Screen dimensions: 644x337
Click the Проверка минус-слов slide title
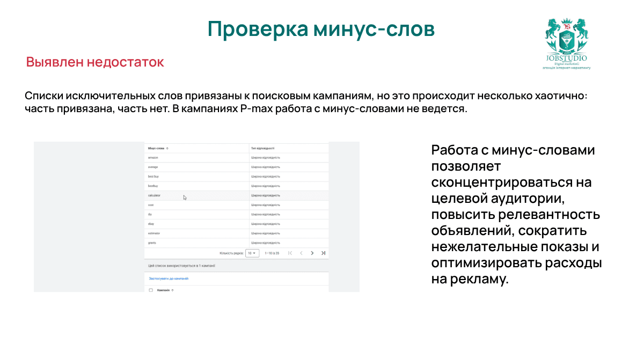point(321,30)
